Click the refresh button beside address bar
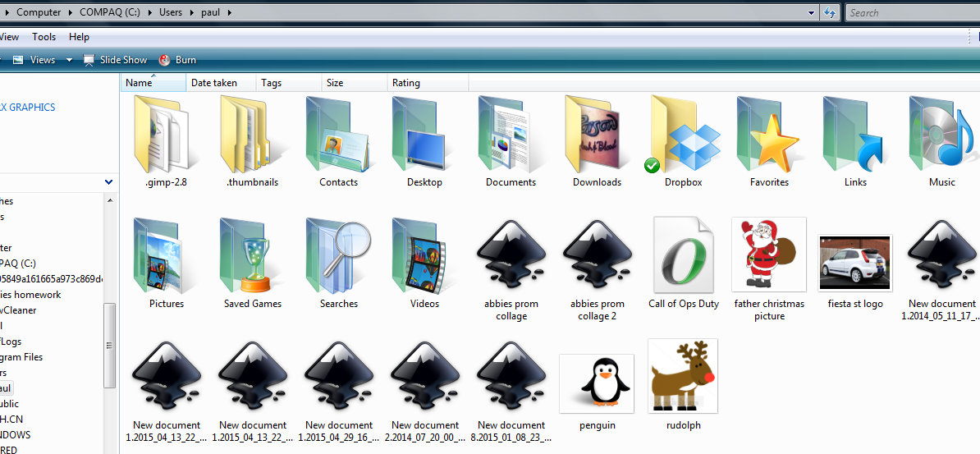 click(830, 12)
